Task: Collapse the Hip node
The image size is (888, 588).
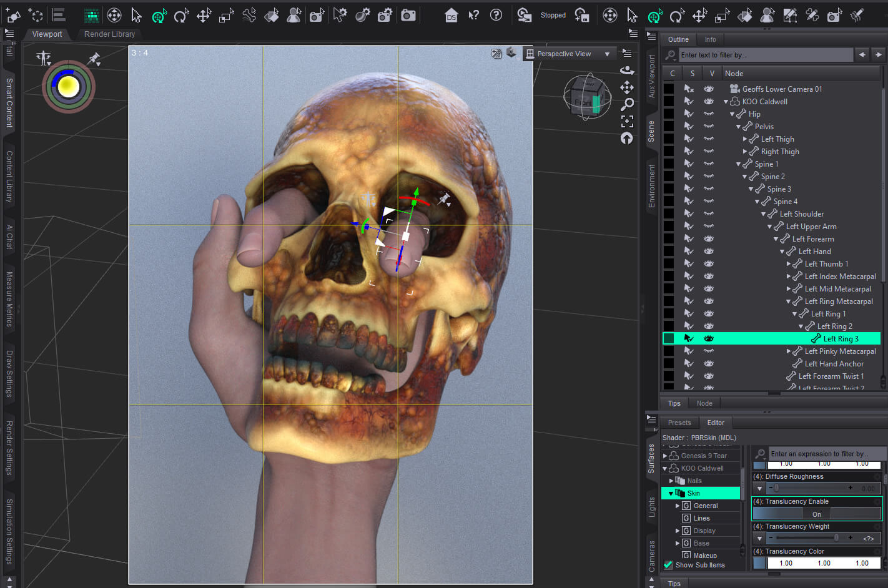Action: (x=733, y=114)
